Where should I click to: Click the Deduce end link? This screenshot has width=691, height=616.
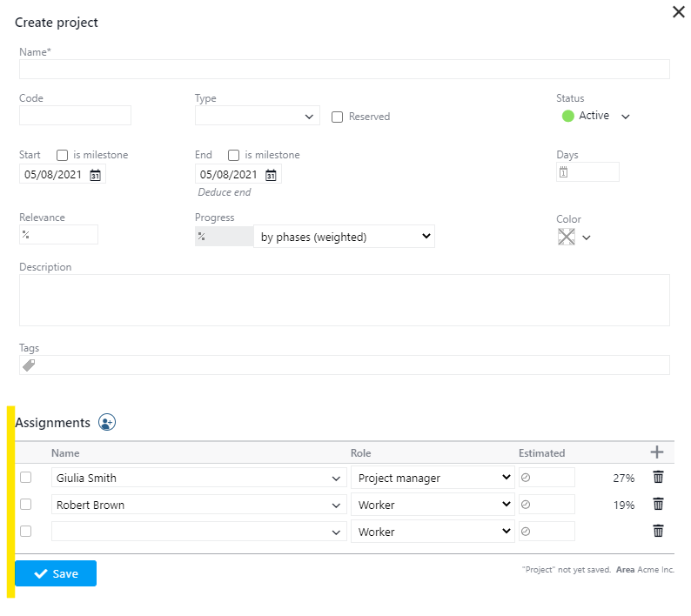(x=225, y=192)
